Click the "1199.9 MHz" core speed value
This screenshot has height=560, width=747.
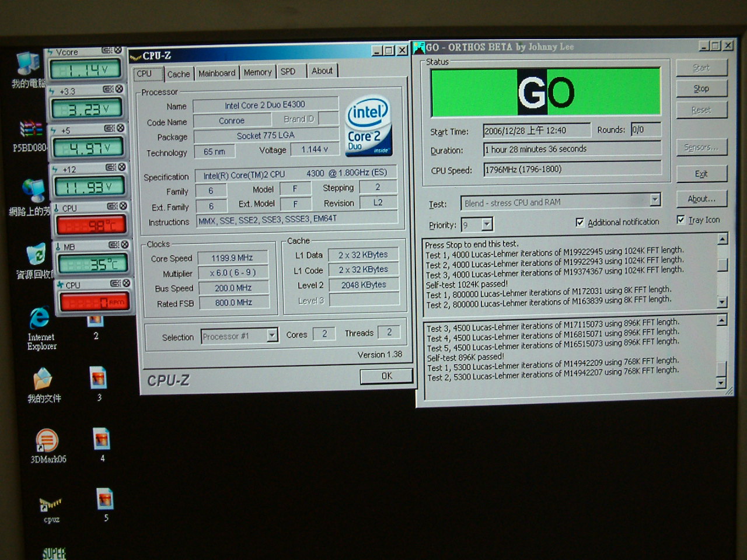pyautogui.click(x=232, y=258)
